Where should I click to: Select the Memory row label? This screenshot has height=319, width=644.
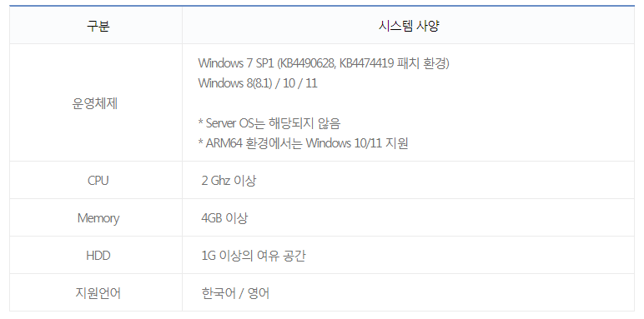point(98,218)
